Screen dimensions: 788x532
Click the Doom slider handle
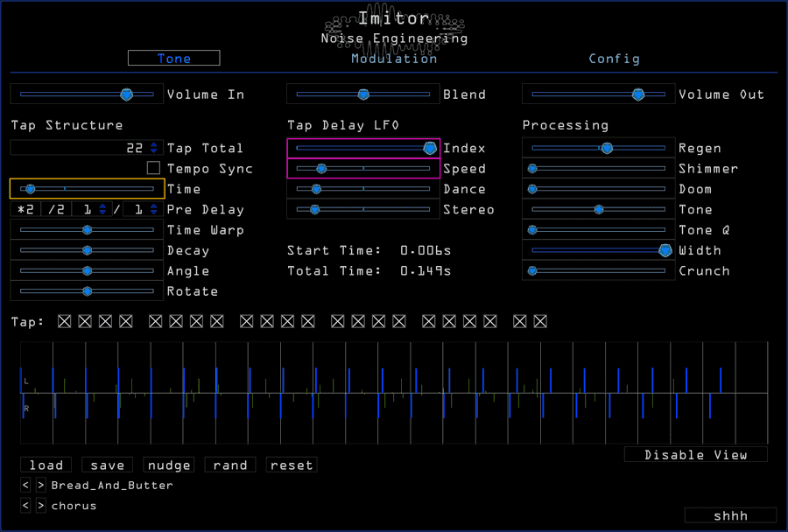[x=532, y=189]
